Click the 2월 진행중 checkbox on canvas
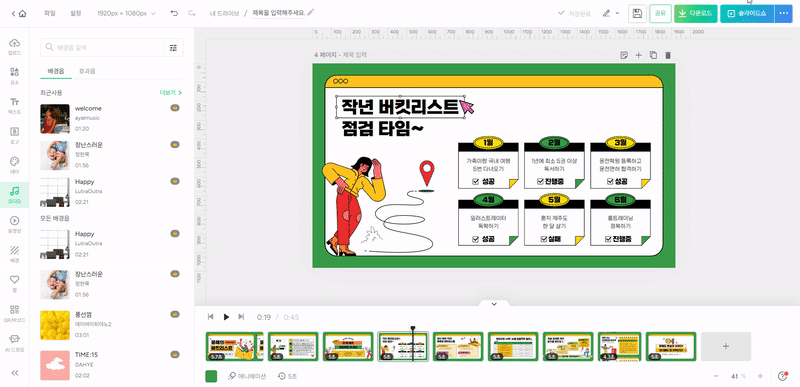 (x=540, y=182)
